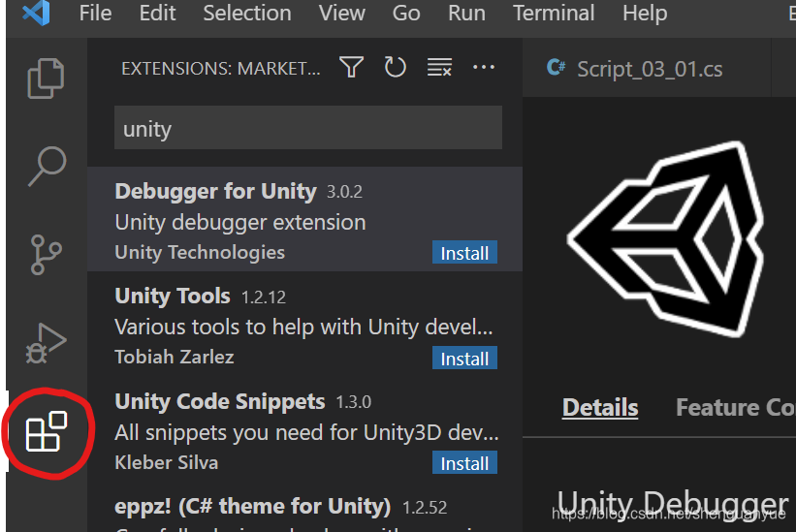Open the Source Control view
This screenshot has height=532, width=796.
coord(47,254)
